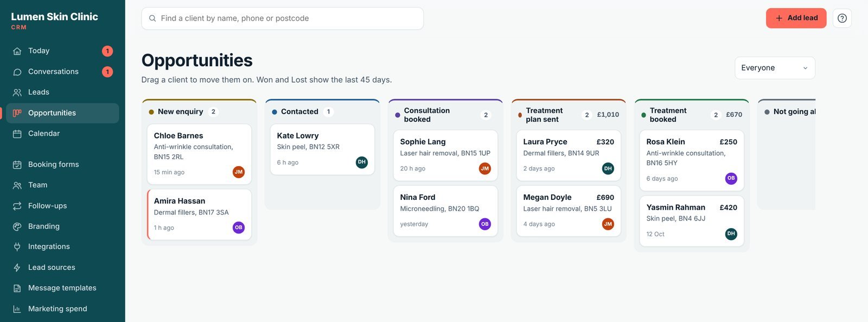Click the Follow-ups repeat arrows icon
868x322 pixels.
point(17,206)
